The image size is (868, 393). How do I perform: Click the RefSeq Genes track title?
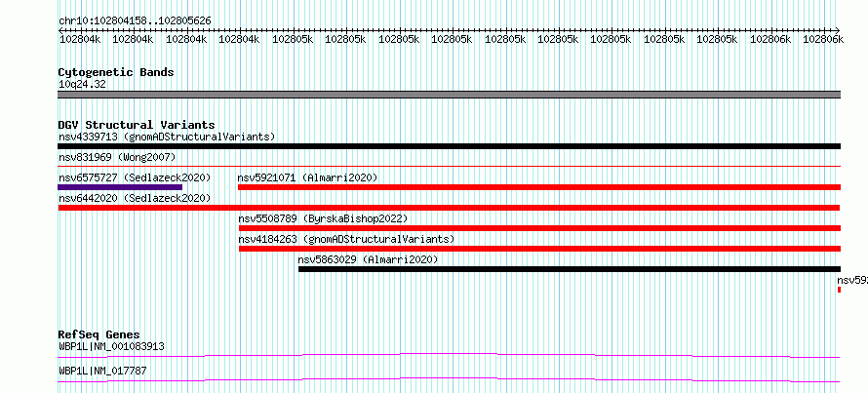(99, 334)
